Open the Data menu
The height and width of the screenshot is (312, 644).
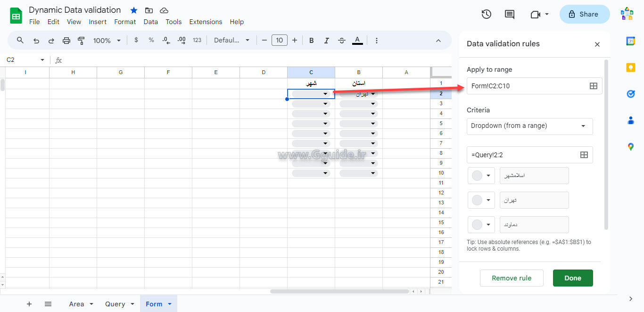tap(150, 22)
